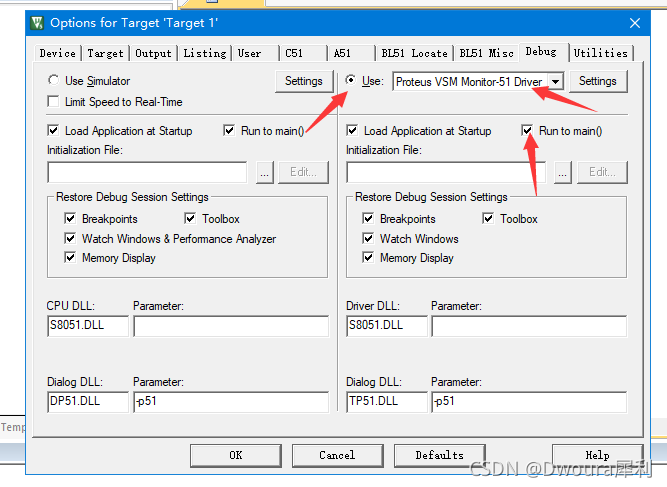This screenshot has height=487, width=667.
Task: Click CPU DLL field S8051.DLL
Action: 88,326
